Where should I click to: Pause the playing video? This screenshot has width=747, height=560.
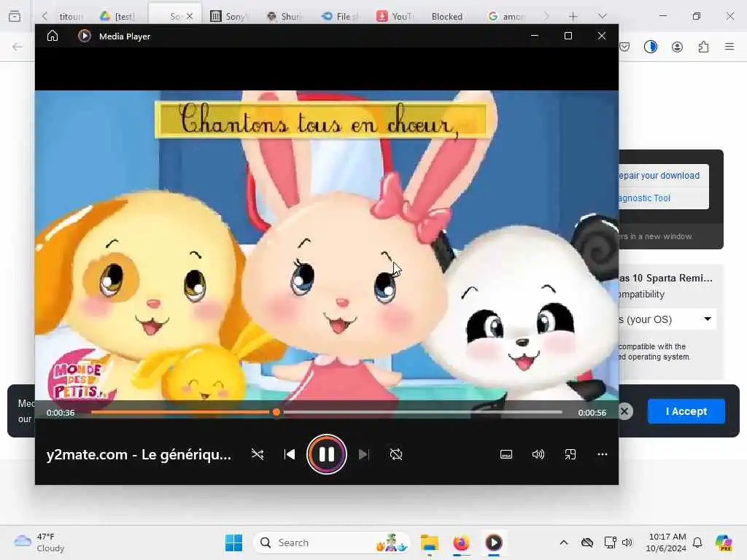tap(326, 454)
